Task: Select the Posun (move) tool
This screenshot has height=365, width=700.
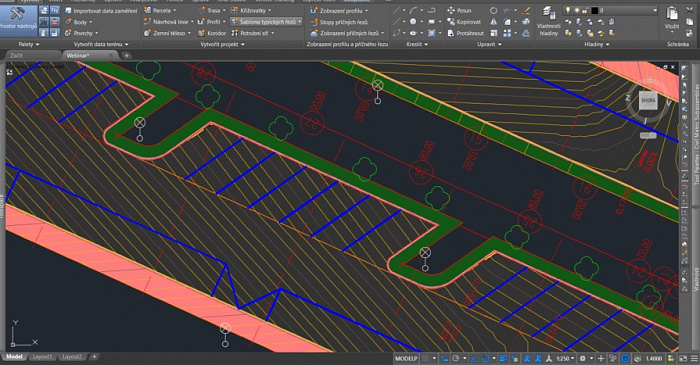Action: [459, 10]
